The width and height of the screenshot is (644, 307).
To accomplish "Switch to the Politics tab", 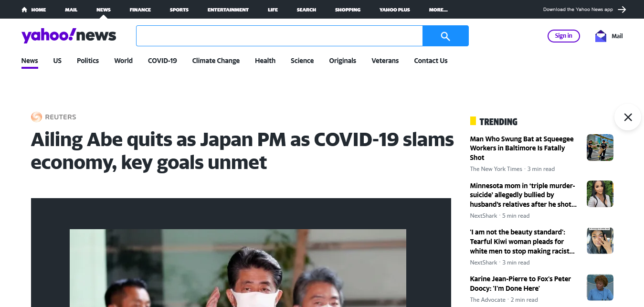I will pos(88,61).
